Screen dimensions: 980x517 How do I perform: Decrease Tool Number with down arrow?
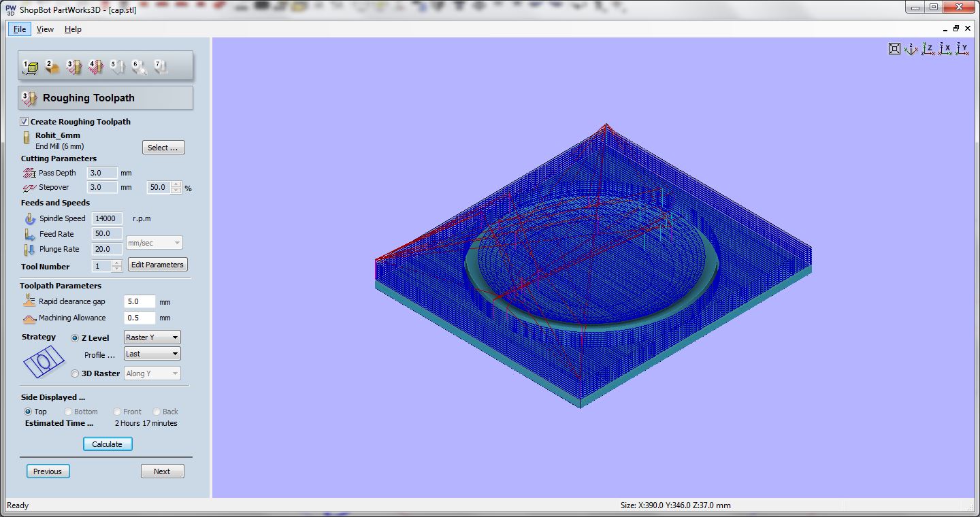(116, 269)
